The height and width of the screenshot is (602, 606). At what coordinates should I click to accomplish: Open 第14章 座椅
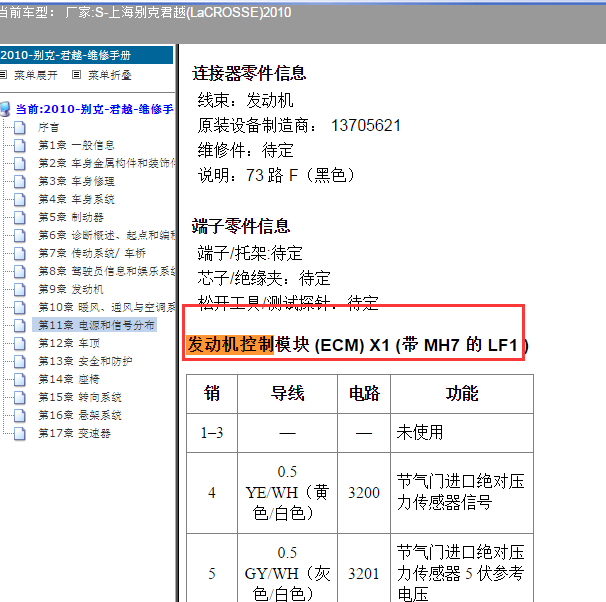pyautogui.click(x=69, y=379)
